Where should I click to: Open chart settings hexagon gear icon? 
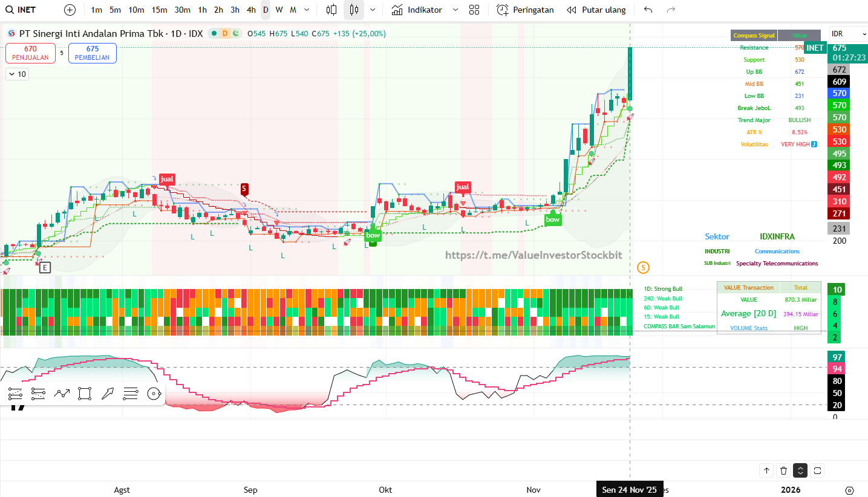pyautogui.click(x=849, y=490)
